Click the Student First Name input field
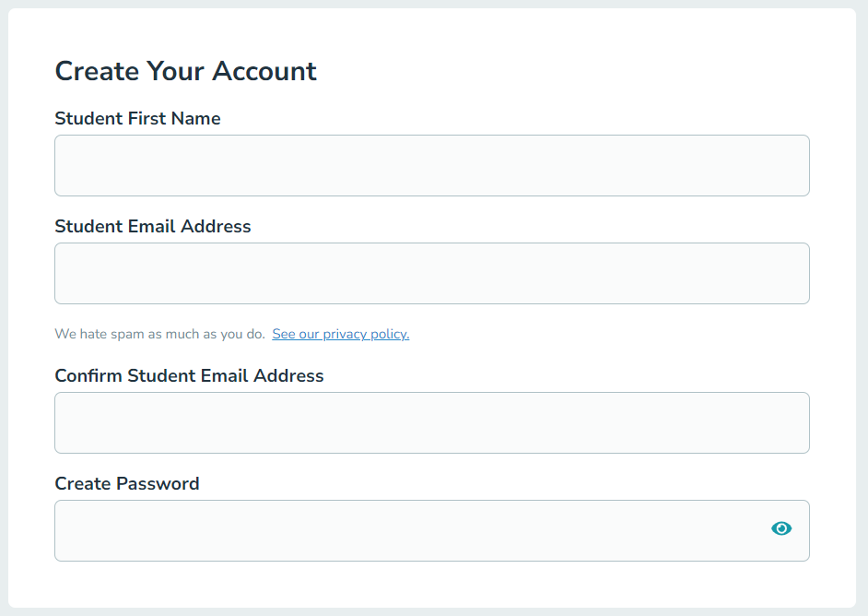The width and height of the screenshot is (868, 616). click(x=431, y=166)
